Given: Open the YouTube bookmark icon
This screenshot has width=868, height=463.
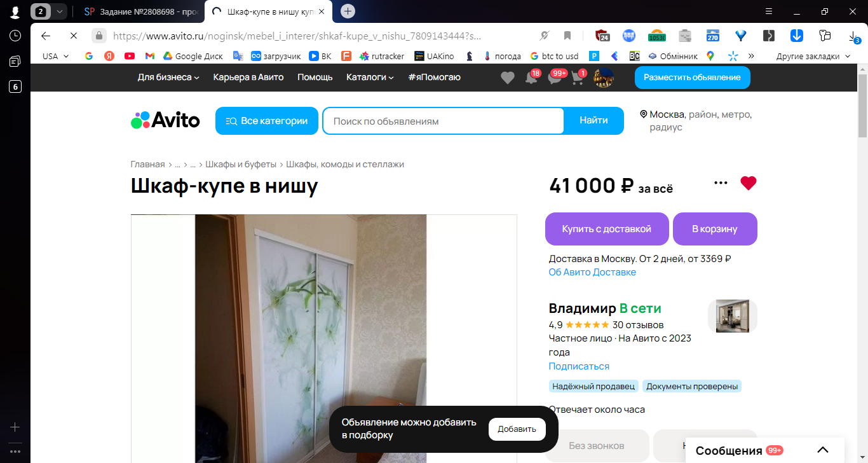Looking at the screenshot, I should (130, 56).
